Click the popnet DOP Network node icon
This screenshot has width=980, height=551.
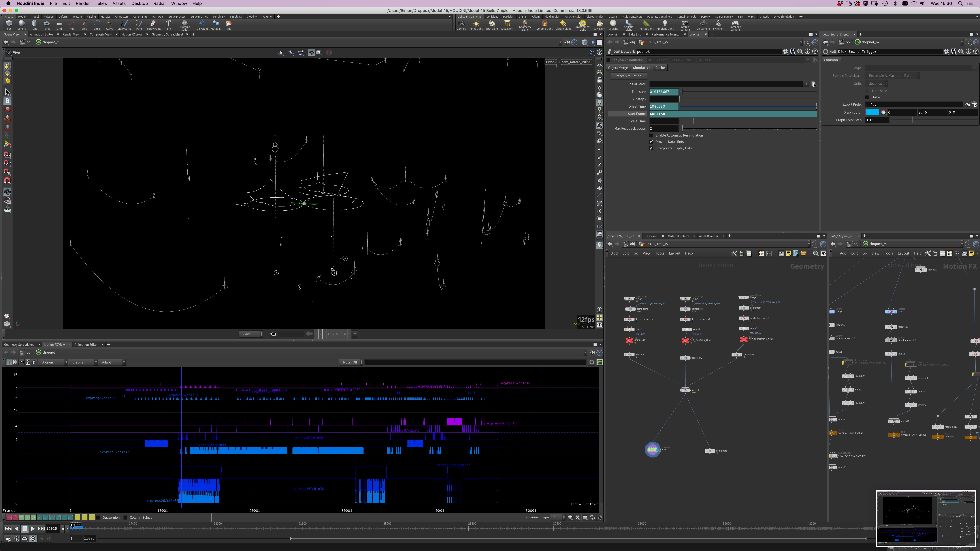pos(652,450)
